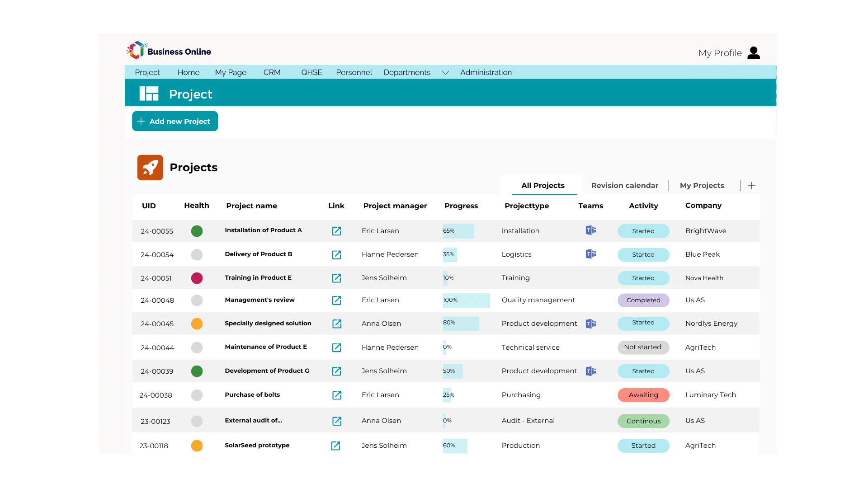Screen dimensions: 868x488
Task: Open link icon for Maintenance of Product E
Action: pos(336,347)
